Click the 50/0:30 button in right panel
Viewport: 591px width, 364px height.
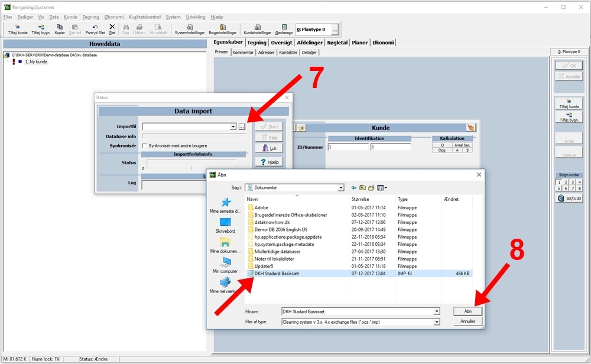pos(569,198)
